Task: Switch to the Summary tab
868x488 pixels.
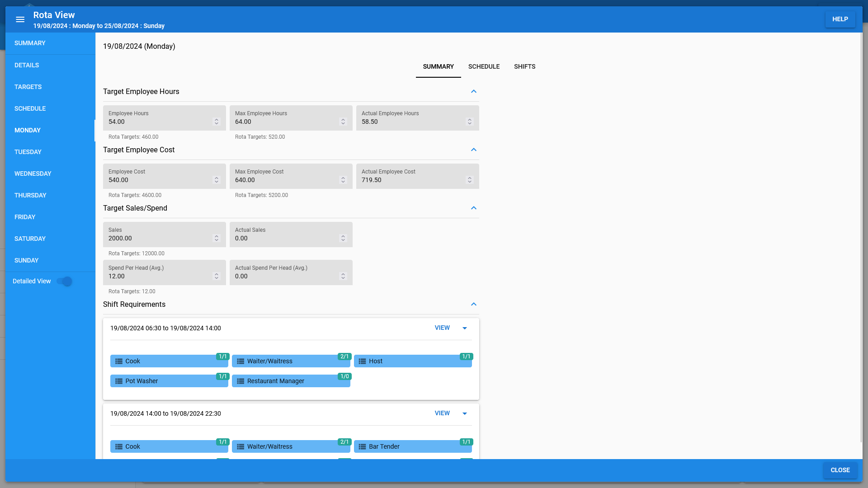Action: (438, 66)
